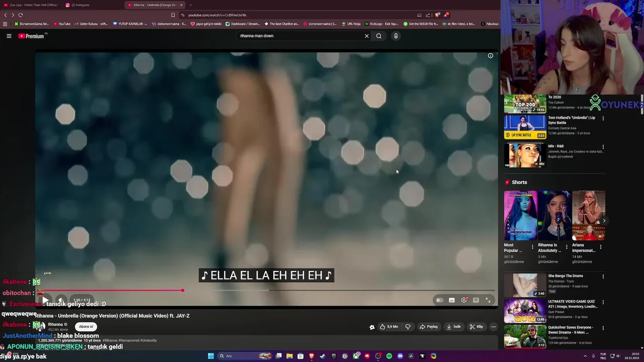Click the gear-shaped extension icon left of the like button
The image size is (644, 362).
[x=372, y=327]
